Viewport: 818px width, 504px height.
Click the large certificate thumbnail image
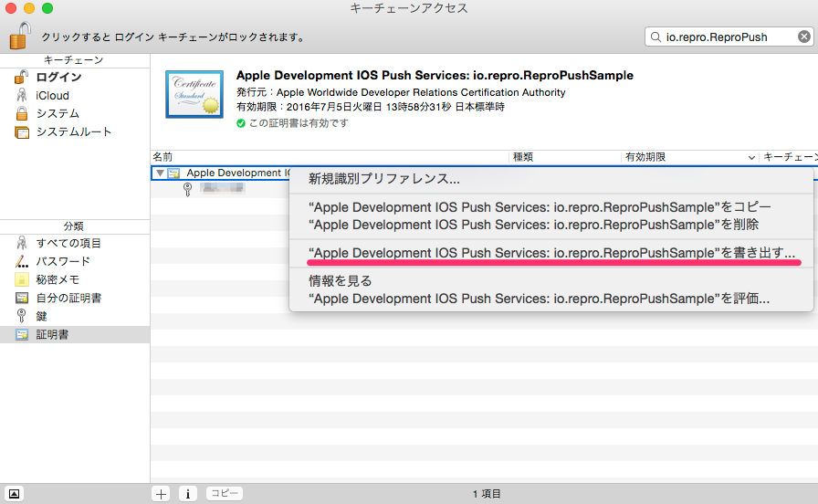click(x=194, y=94)
